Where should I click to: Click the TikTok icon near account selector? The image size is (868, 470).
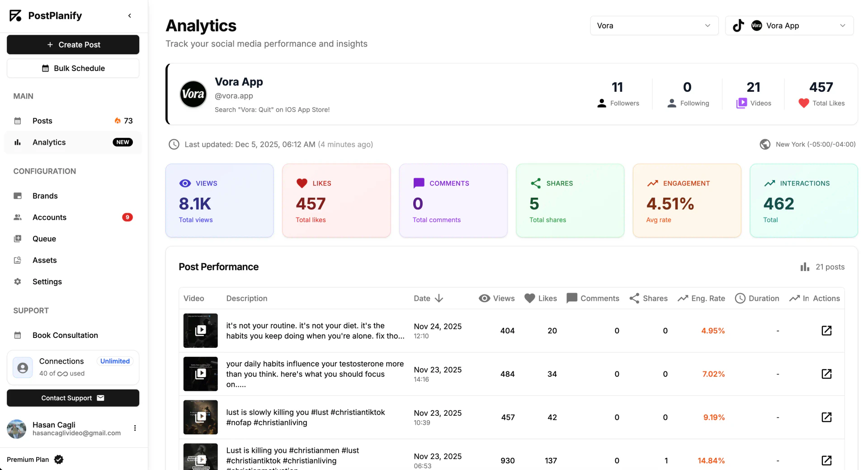[738, 26]
